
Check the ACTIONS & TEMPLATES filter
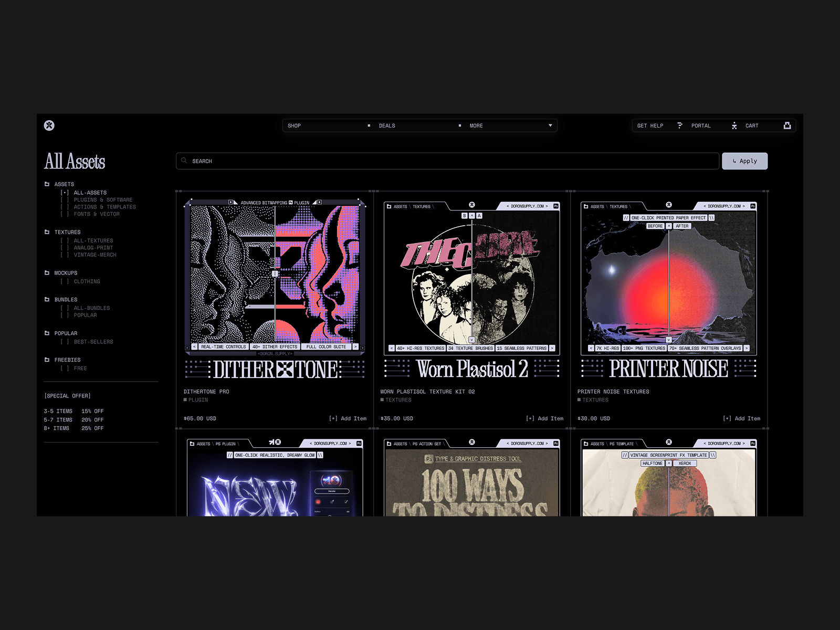click(65, 207)
